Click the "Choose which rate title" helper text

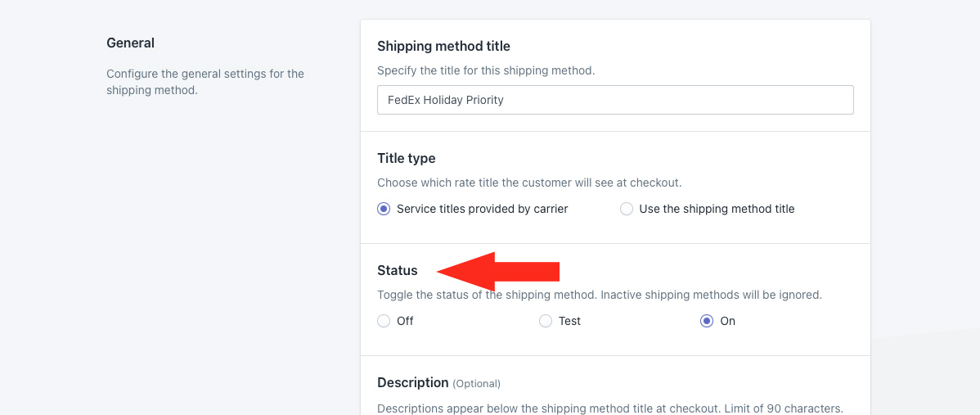coord(529,183)
